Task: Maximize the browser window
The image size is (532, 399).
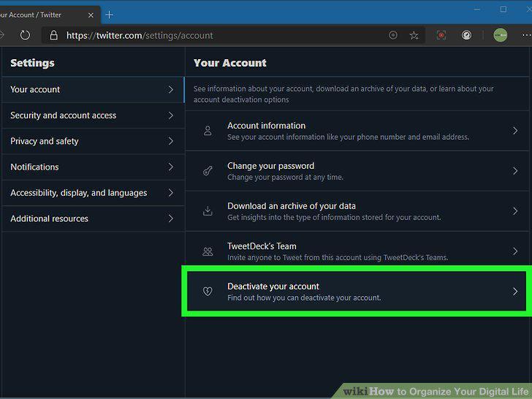Action: (x=503, y=9)
